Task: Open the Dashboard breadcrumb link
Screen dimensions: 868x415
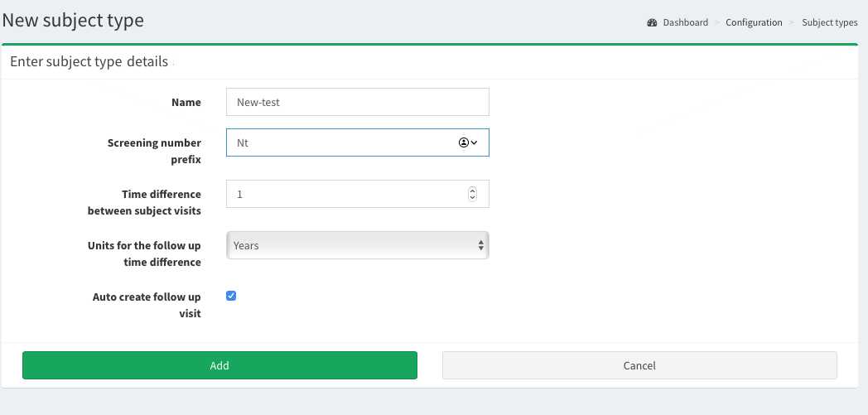Action: (x=685, y=23)
